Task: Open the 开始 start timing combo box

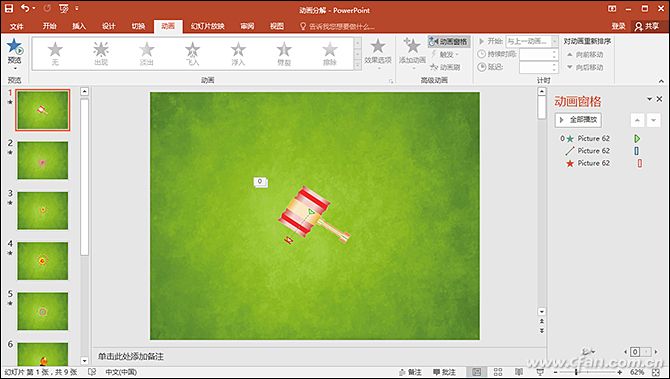Action: click(532, 41)
